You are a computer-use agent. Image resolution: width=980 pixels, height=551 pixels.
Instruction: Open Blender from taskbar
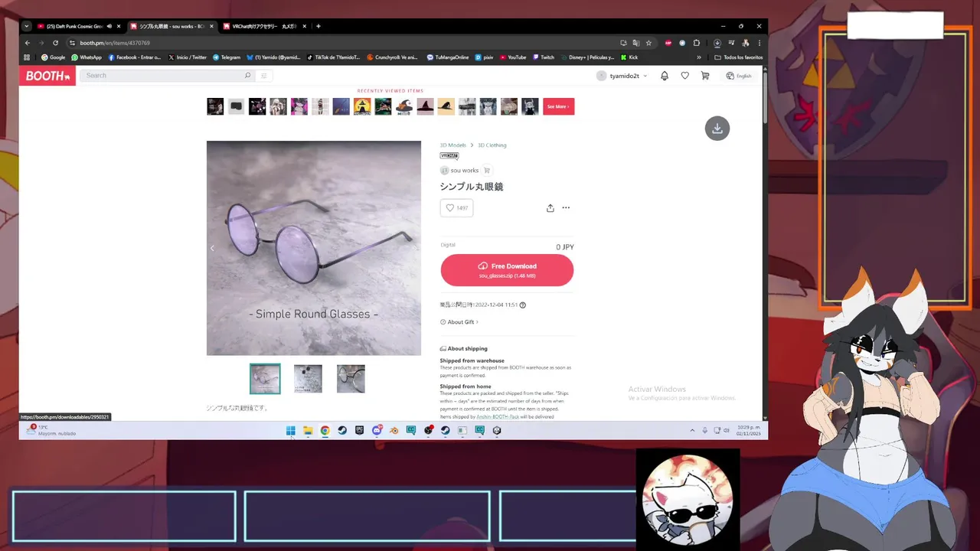click(x=394, y=431)
